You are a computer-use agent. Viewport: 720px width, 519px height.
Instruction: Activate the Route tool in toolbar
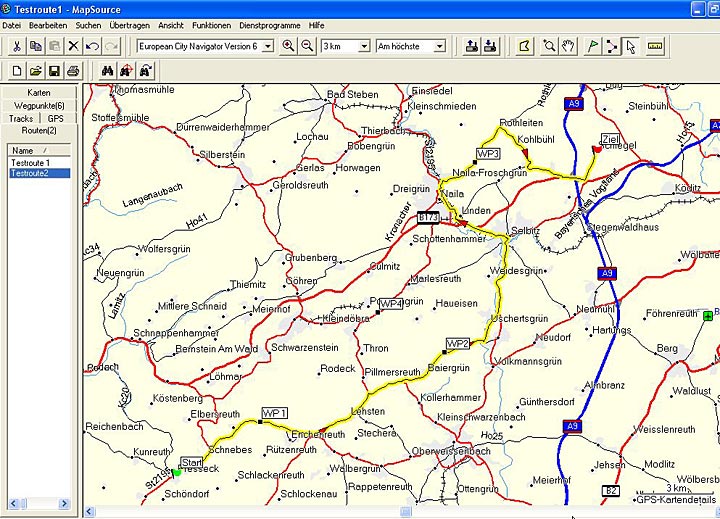[x=610, y=46]
